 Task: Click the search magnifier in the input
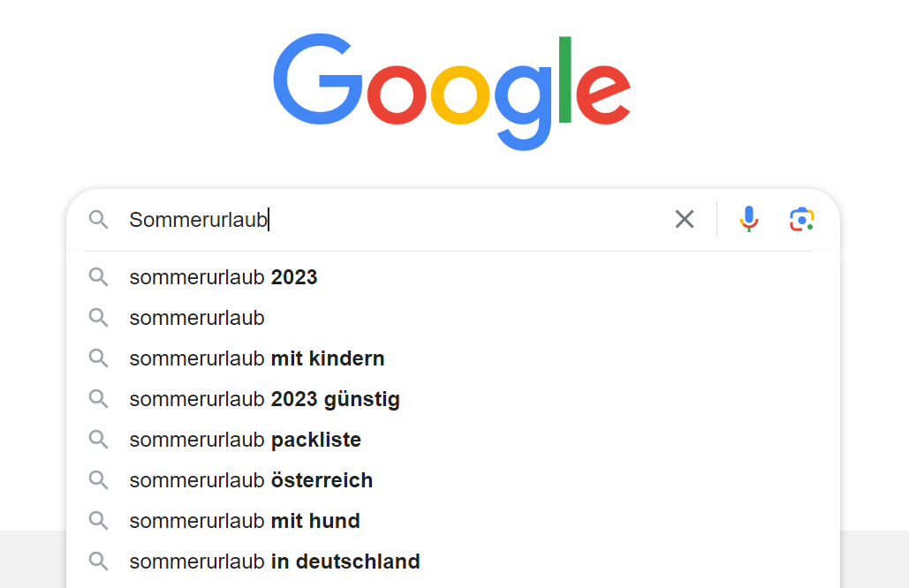(x=98, y=220)
